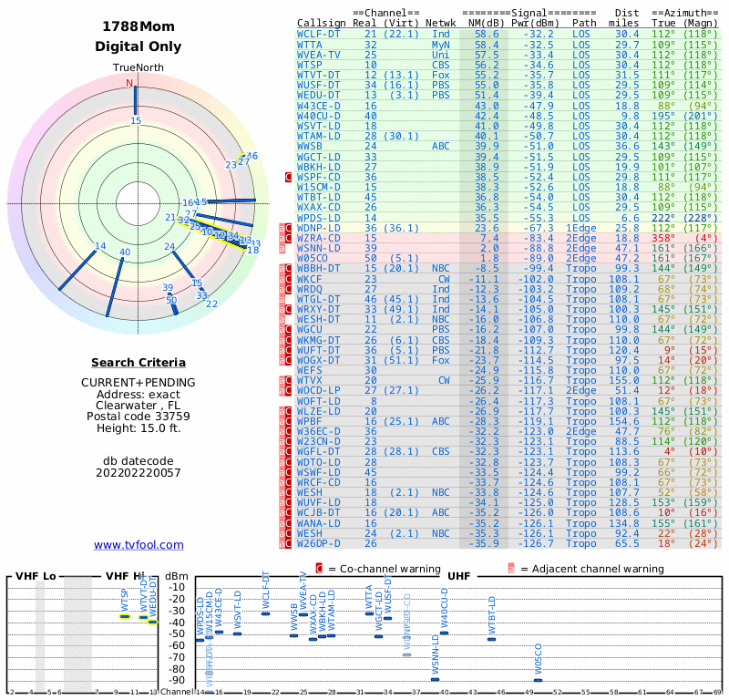
Task: Click the WTVT-DT callsign
Action: pos(318,76)
